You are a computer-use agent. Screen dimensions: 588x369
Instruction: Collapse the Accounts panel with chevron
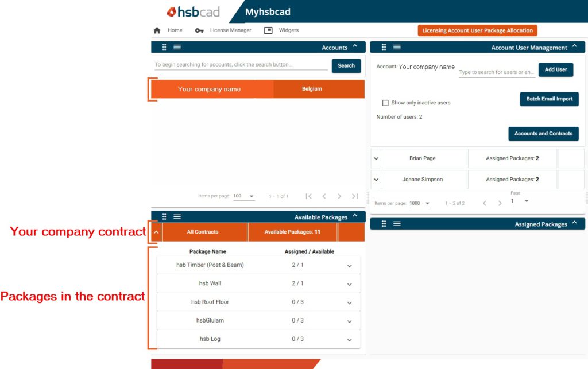[x=355, y=46]
